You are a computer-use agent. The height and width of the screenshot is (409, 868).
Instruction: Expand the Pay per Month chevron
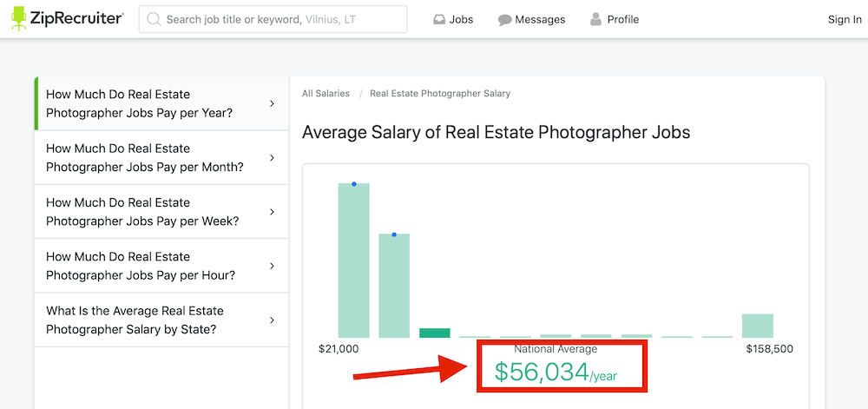coord(272,158)
